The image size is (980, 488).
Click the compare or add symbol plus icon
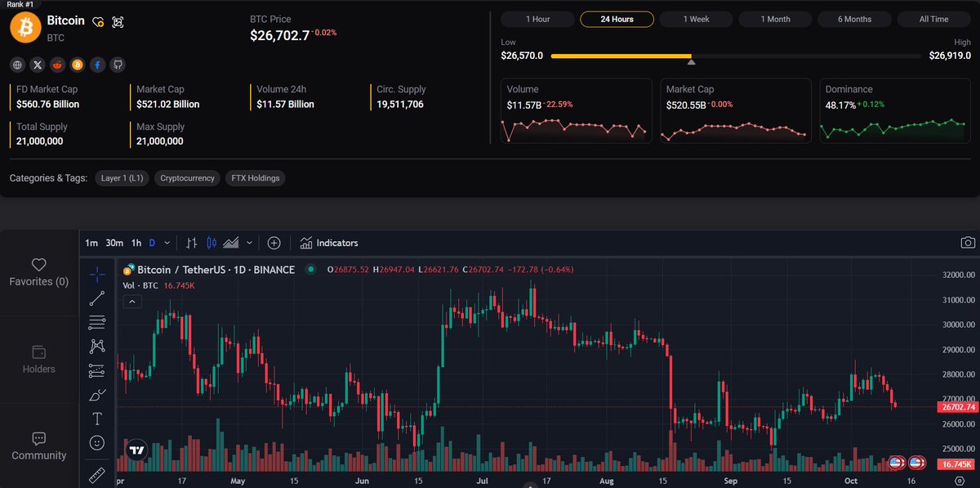click(x=274, y=243)
